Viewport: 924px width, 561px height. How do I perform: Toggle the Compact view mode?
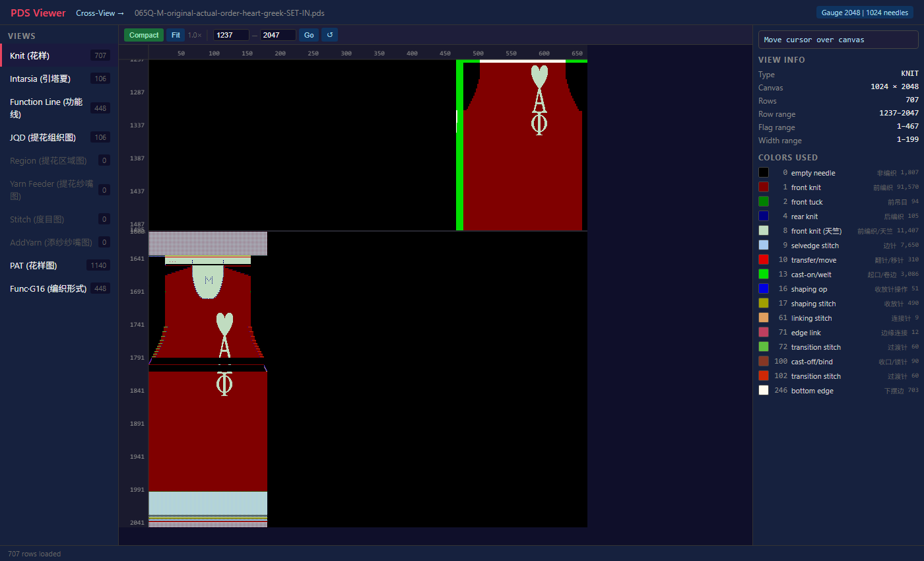coord(144,35)
